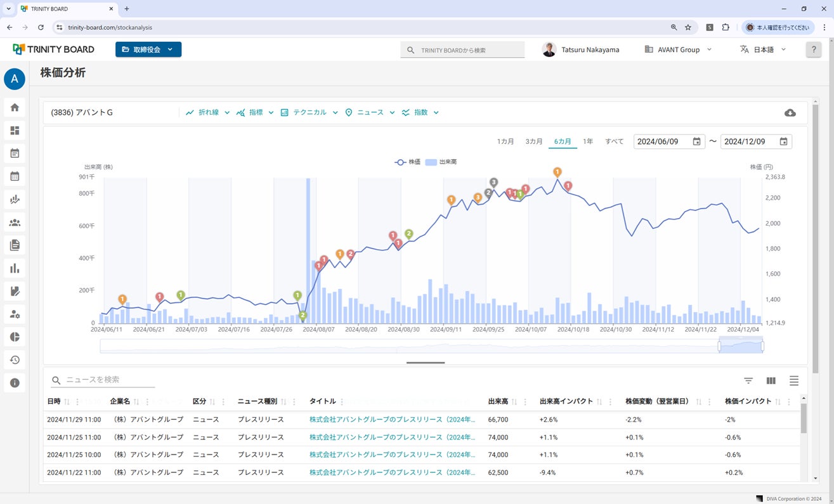Click the TRINITY BOARD logo

pos(53,49)
